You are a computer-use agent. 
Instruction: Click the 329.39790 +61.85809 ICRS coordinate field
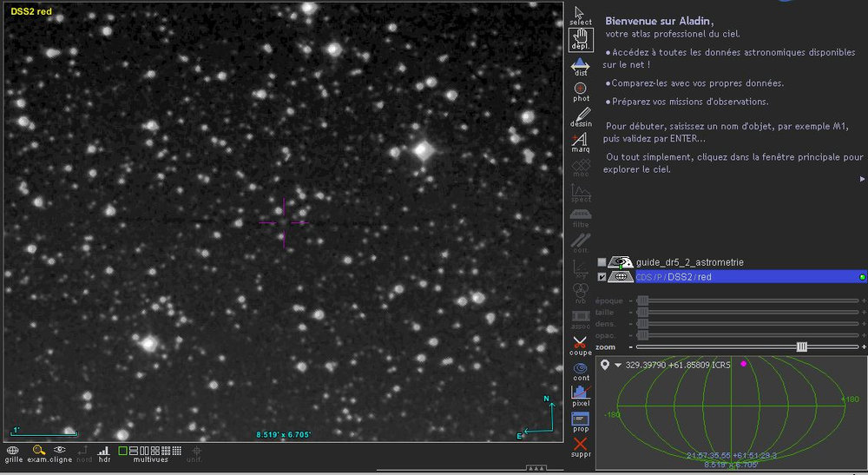tap(678, 366)
